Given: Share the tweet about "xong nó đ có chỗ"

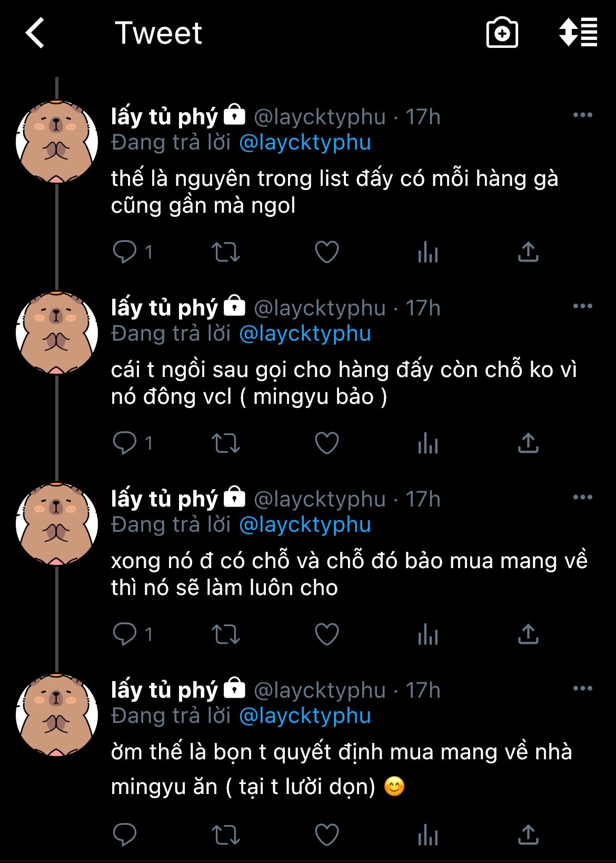Looking at the screenshot, I should (x=528, y=634).
